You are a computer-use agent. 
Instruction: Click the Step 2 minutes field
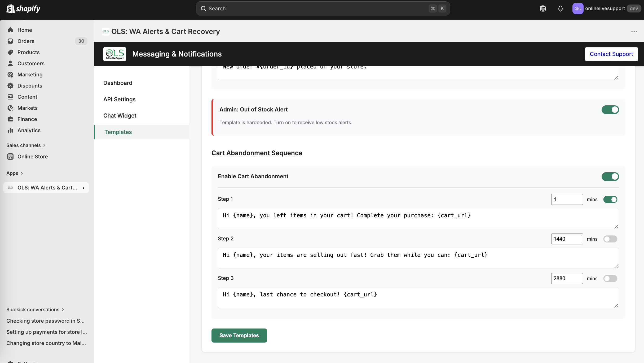567,239
